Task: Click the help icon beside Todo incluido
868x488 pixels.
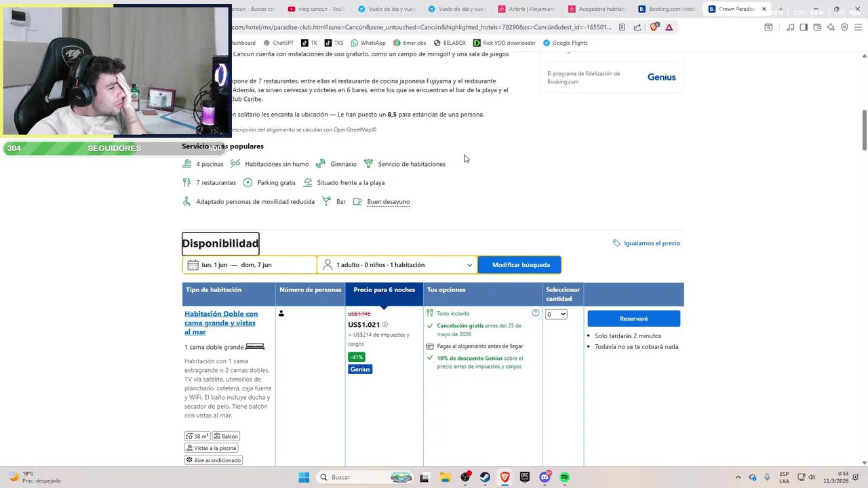Action: tap(536, 313)
